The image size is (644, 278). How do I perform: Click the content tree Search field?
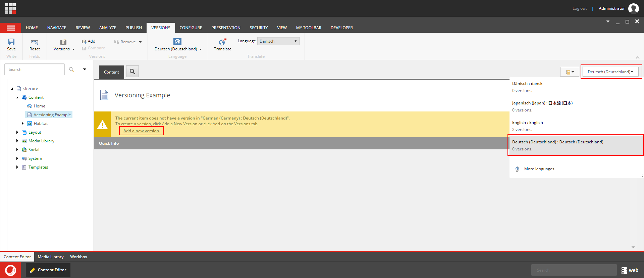click(x=35, y=69)
